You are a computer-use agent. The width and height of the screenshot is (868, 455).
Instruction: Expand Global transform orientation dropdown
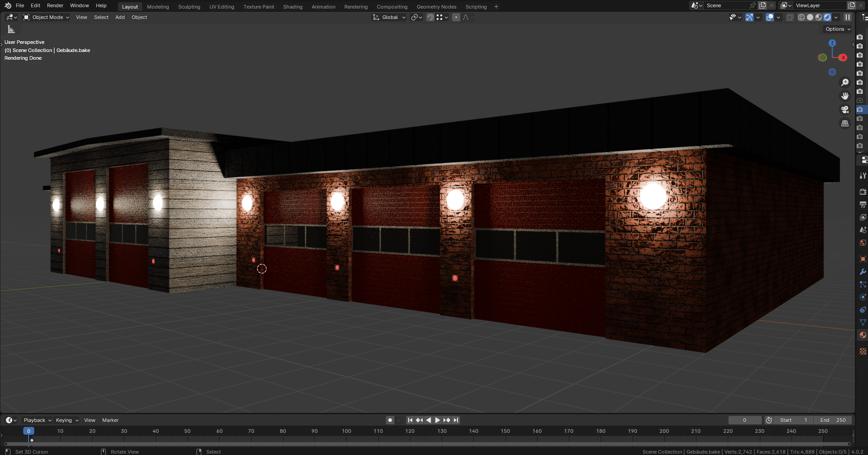click(x=389, y=17)
